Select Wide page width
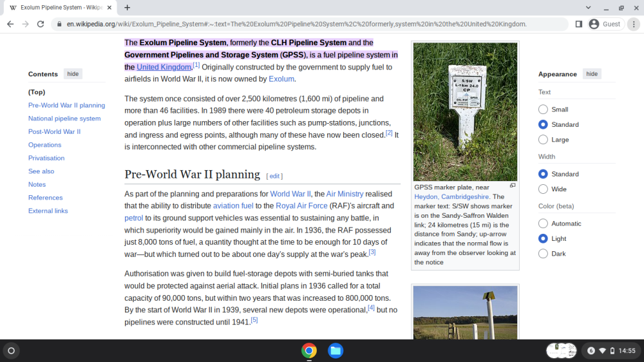 (x=543, y=189)
